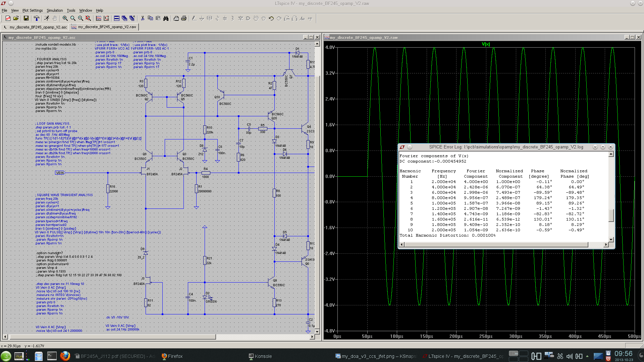Open Print Setup toolbar icon
The height and width of the screenshot is (362, 644).
tap(176, 18)
